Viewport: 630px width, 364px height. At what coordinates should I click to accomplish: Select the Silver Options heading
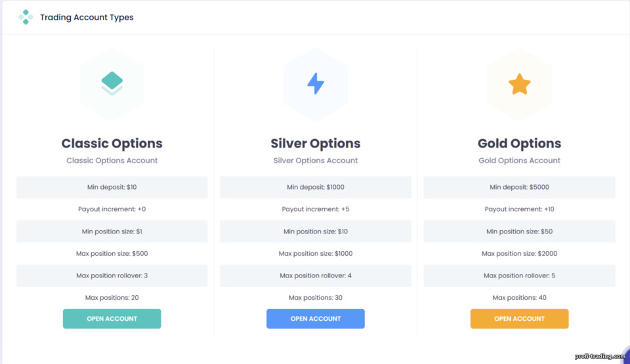(x=316, y=144)
